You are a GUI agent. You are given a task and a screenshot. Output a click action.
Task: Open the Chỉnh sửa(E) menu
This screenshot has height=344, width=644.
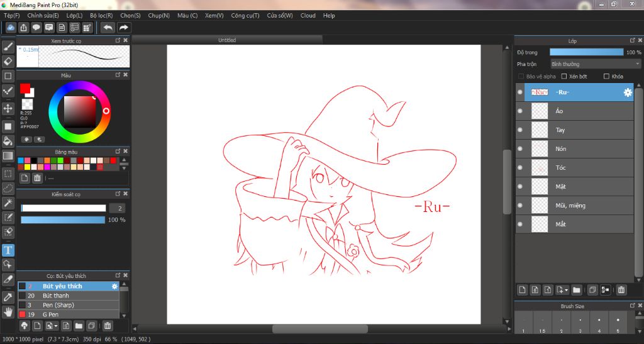click(x=43, y=15)
